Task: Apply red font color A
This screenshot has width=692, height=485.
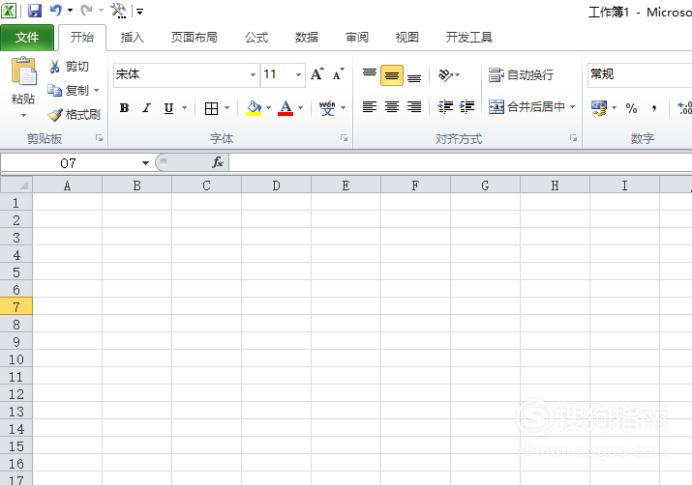Action: point(286,108)
